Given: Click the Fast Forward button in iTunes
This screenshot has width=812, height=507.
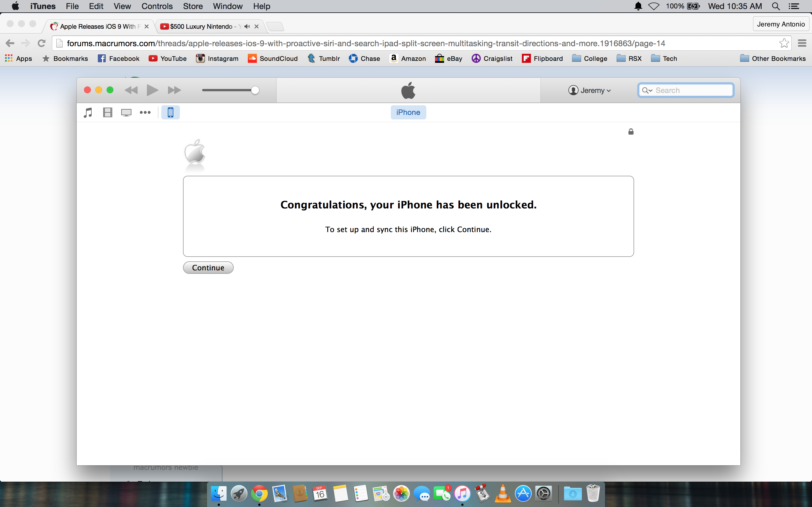Looking at the screenshot, I should (x=174, y=90).
